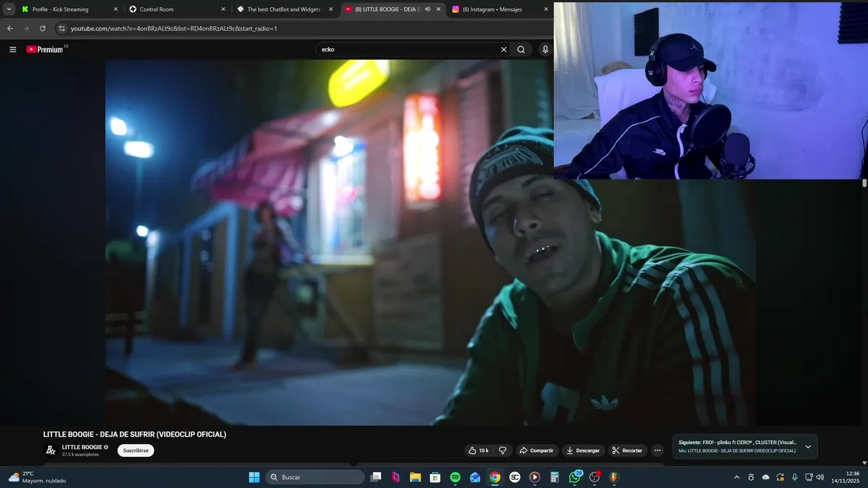The image size is (868, 488).
Task: Click the Recortar clip button
Action: [627, 450]
